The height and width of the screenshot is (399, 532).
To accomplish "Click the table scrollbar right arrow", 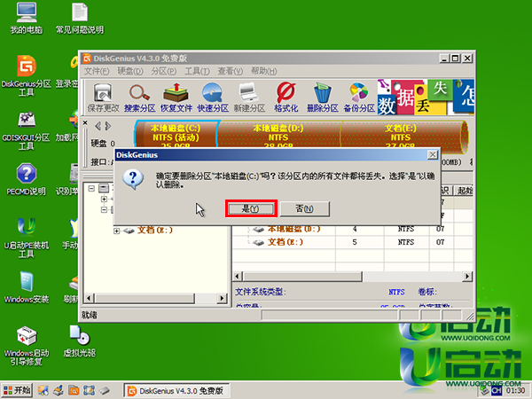I will tap(467, 277).
